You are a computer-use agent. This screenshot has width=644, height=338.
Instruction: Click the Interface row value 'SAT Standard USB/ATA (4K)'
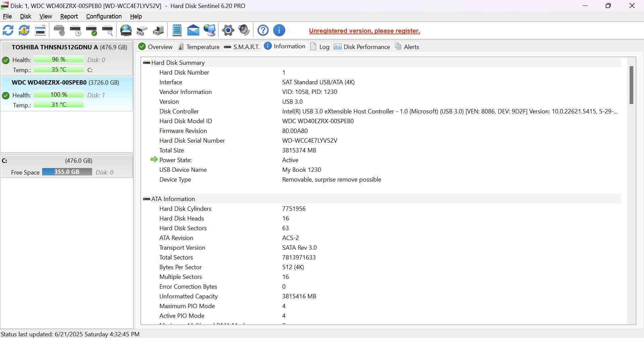coord(318,82)
